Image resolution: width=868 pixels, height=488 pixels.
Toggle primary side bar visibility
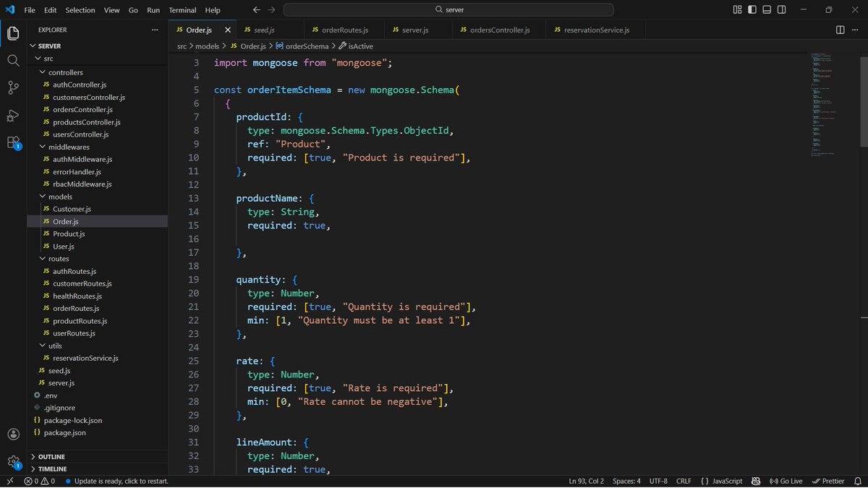point(752,10)
